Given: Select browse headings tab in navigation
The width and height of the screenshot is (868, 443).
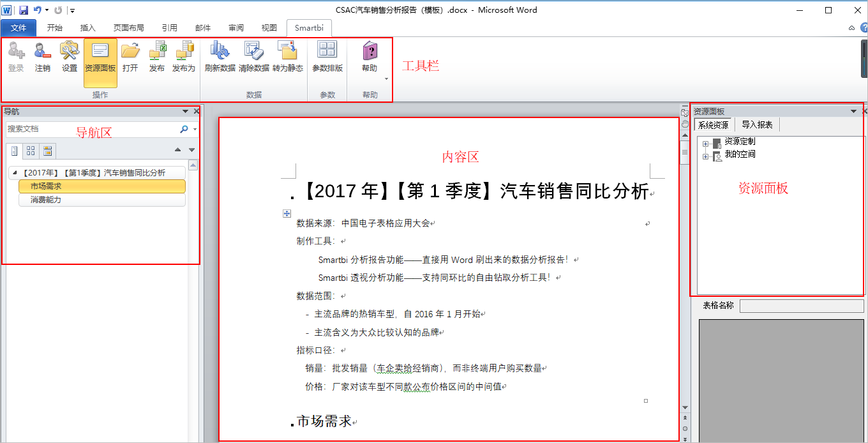Looking at the screenshot, I should (x=14, y=151).
